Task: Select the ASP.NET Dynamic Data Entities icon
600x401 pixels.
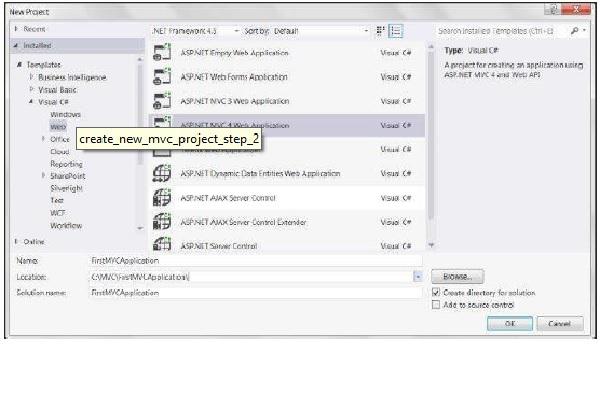Action: [163, 174]
